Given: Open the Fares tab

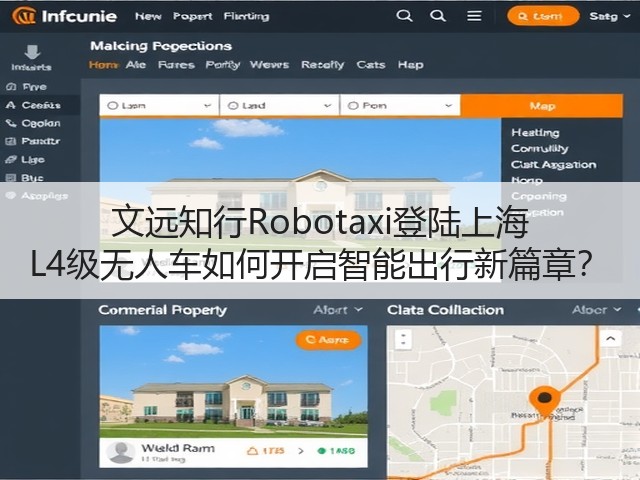Looking at the screenshot, I should tap(176, 65).
